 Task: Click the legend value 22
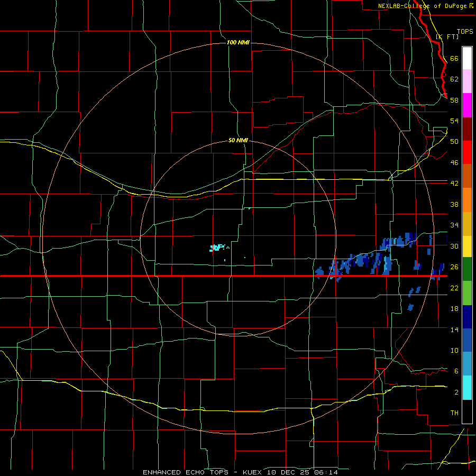pyautogui.click(x=454, y=288)
